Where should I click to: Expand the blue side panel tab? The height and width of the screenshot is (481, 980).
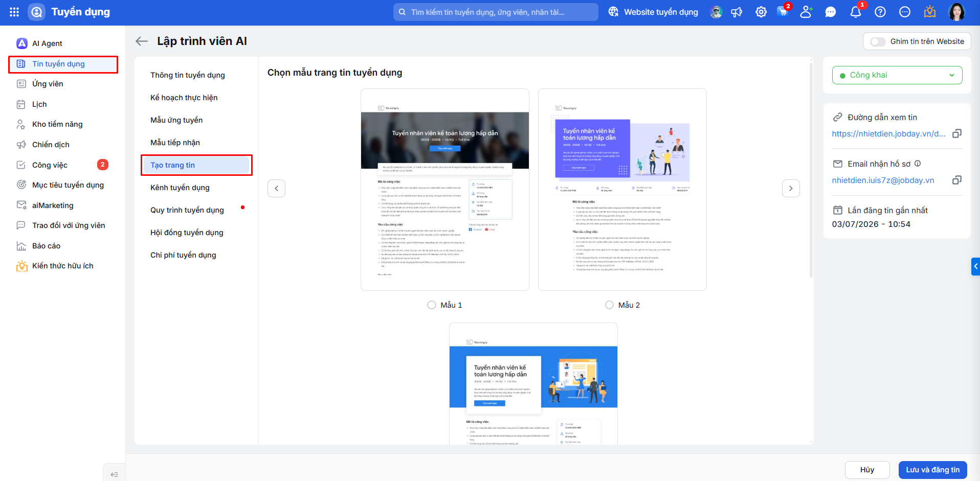tap(975, 266)
